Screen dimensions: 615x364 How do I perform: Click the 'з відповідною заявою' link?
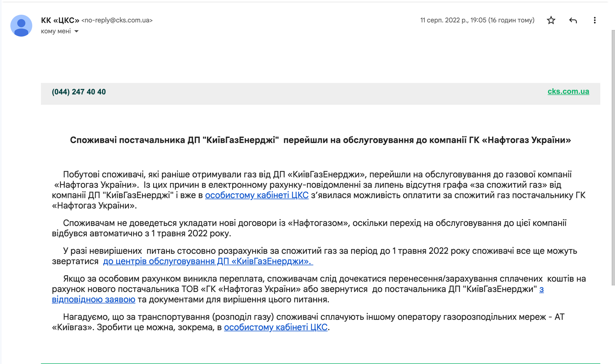[x=93, y=299]
